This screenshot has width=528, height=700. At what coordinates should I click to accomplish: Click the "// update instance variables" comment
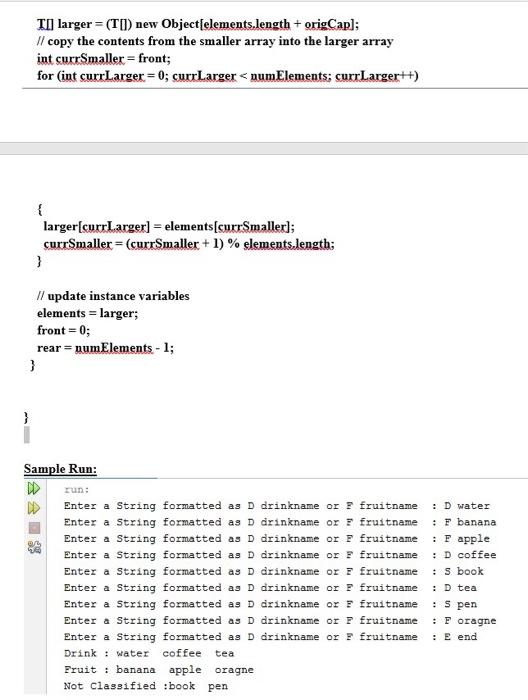[113, 296]
